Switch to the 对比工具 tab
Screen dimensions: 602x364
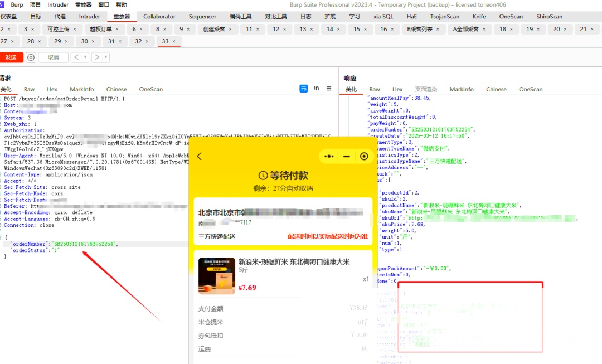(x=276, y=17)
